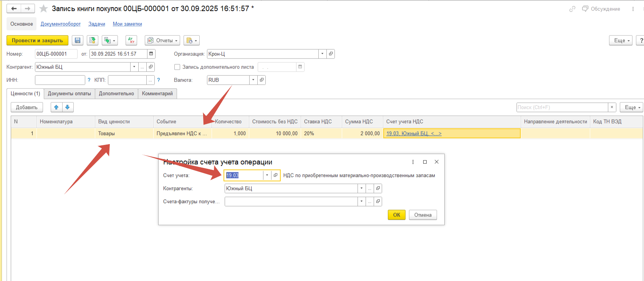Add document to favorites with star
The height and width of the screenshot is (281, 644).
pyautogui.click(x=44, y=8)
